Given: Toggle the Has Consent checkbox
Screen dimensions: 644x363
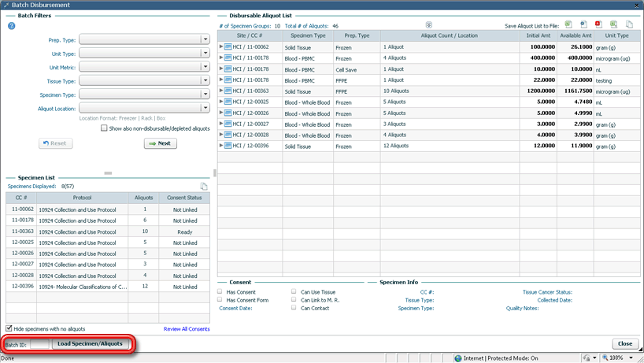Looking at the screenshot, I should [x=220, y=291].
